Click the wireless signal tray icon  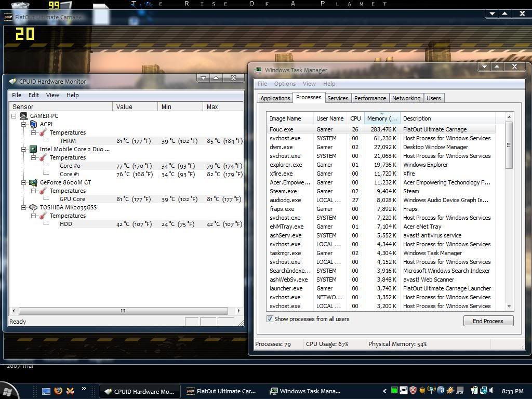click(x=432, y=391)
